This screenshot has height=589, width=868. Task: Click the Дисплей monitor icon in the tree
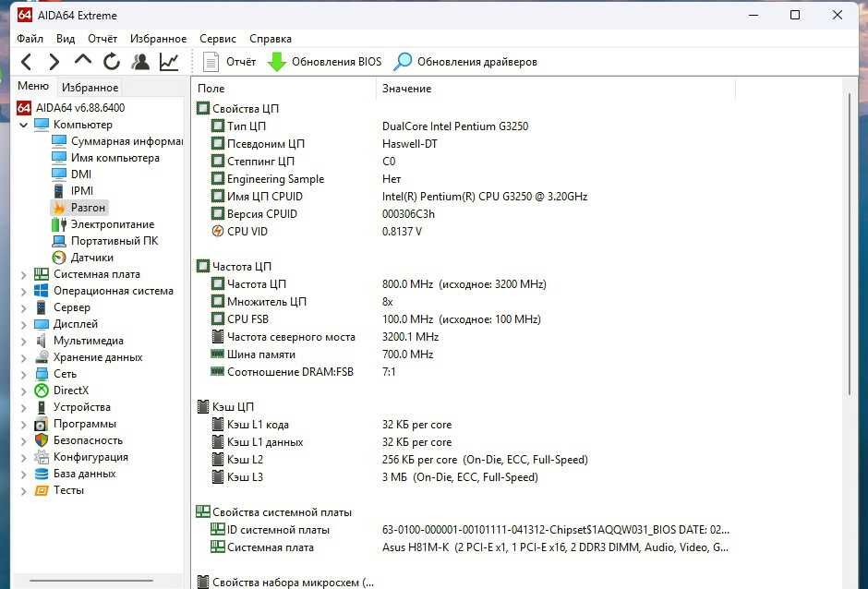(x=42, y=324)
